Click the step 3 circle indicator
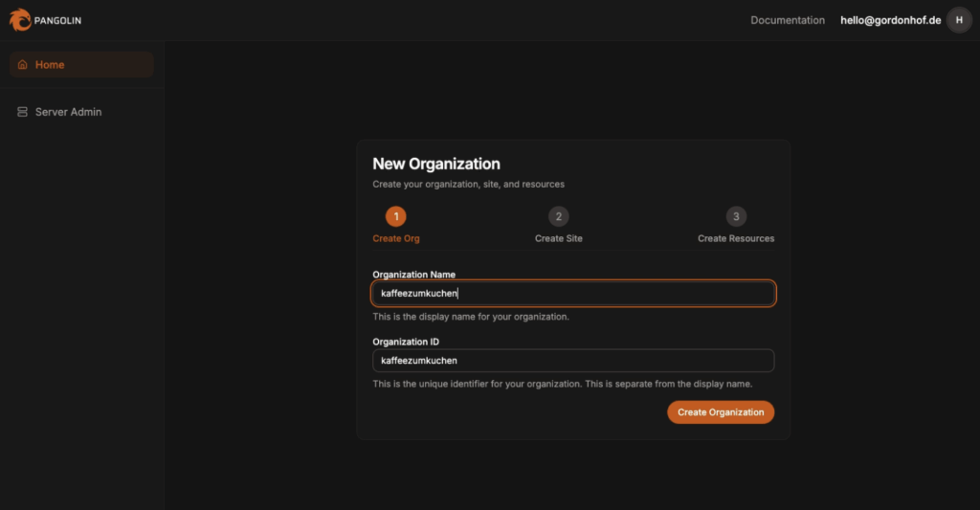980x510 pixels. 736,216
